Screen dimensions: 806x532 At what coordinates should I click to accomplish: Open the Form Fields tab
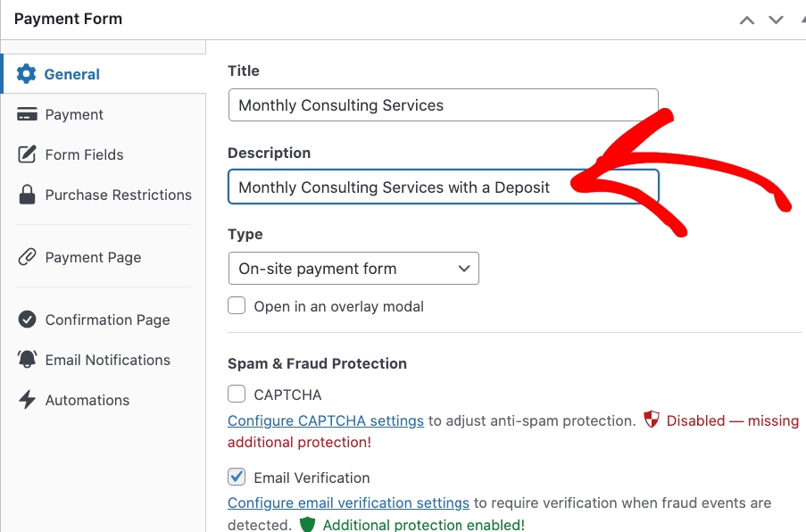tap(84, 154)
